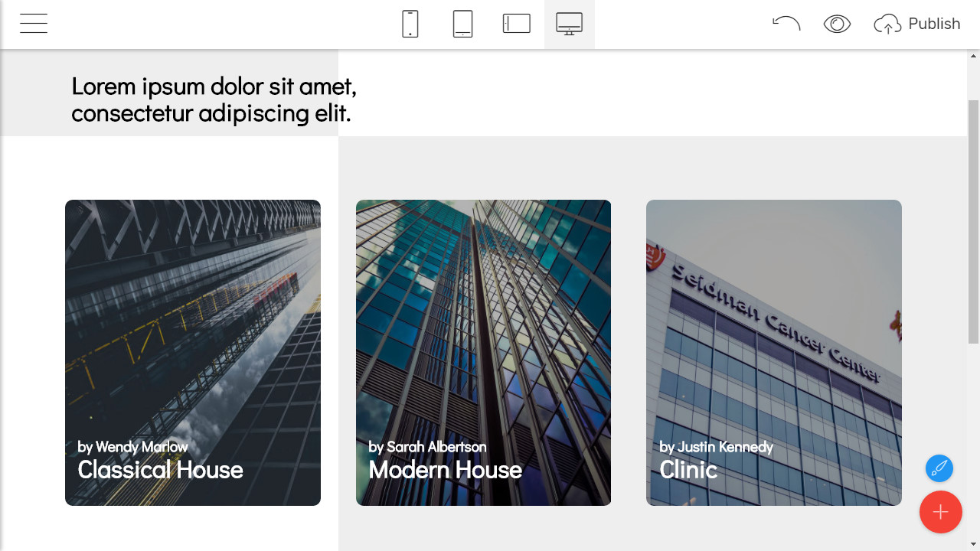Select the 'Classical House' title
980x551 pixels.
pyautogui.click(x=160, y=469)
